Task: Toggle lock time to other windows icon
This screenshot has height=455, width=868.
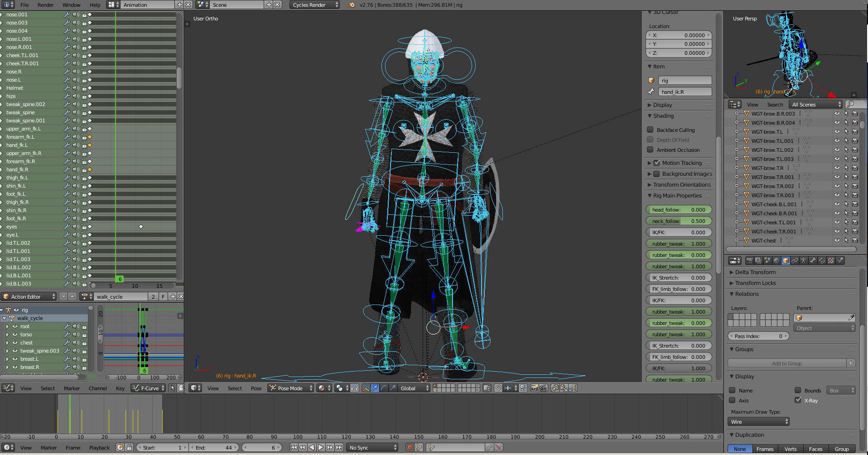Action: pyautogui.click(x=129, y=447)
